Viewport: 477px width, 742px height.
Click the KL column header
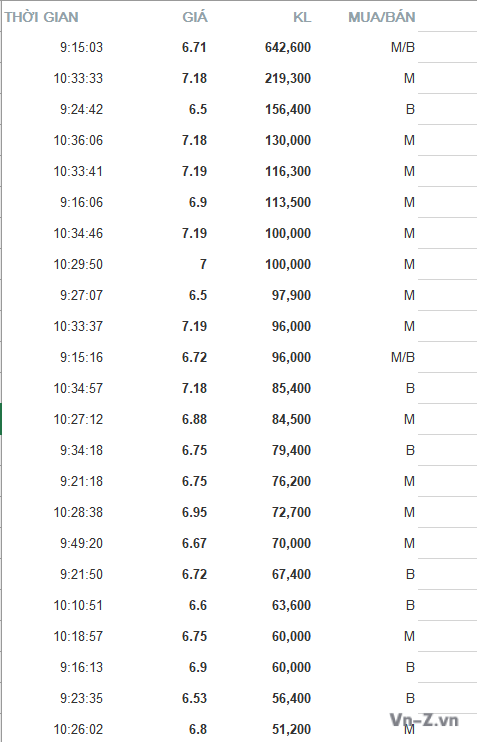tap(302, 18)
